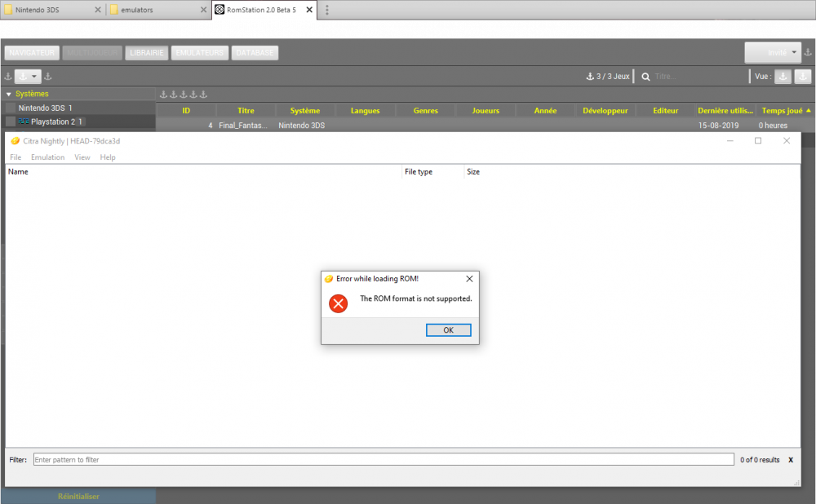Close the Error while loading ROM dialog
Image resolution: width=816 pixels, height=504 pixels.
coord(469,279)
